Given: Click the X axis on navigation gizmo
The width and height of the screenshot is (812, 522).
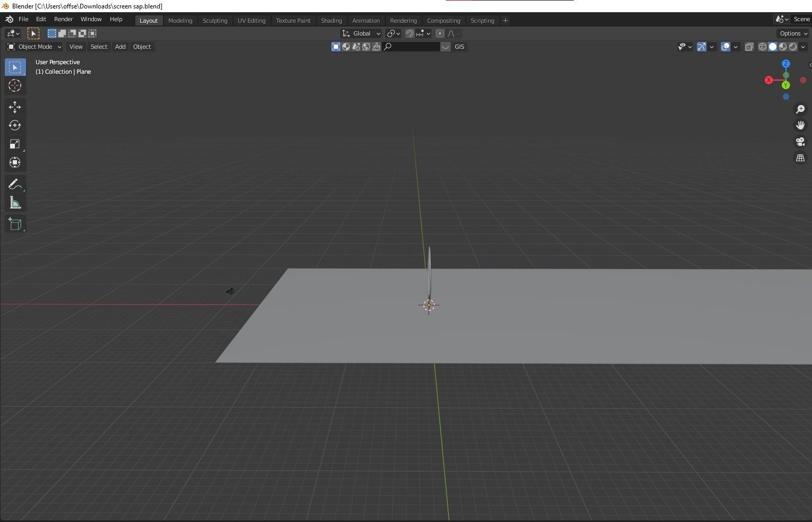Looking at the screenshot, I should coord(768,80).
